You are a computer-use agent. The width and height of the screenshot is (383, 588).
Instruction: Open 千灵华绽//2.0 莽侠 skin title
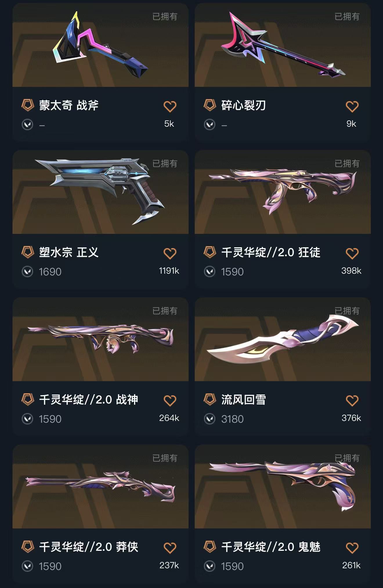[x=88, y=547]
